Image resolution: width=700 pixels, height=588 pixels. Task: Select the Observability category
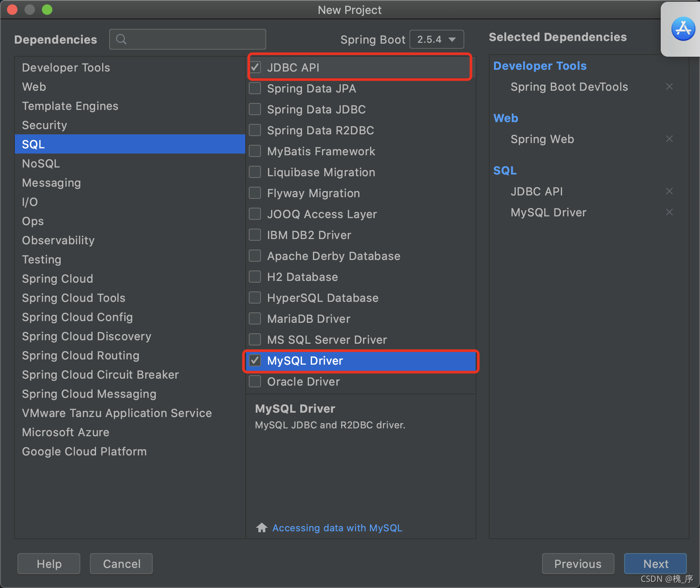click(x=130, y=240)
